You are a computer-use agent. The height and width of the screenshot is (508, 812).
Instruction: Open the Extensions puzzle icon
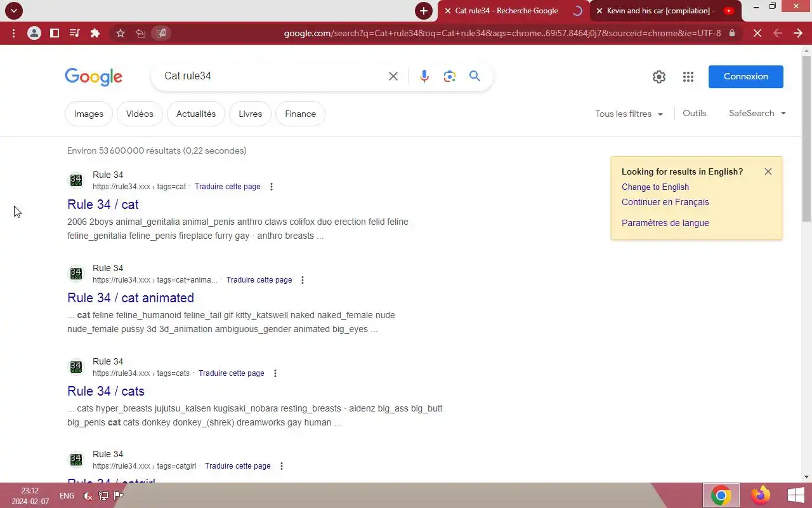(95, 33)
